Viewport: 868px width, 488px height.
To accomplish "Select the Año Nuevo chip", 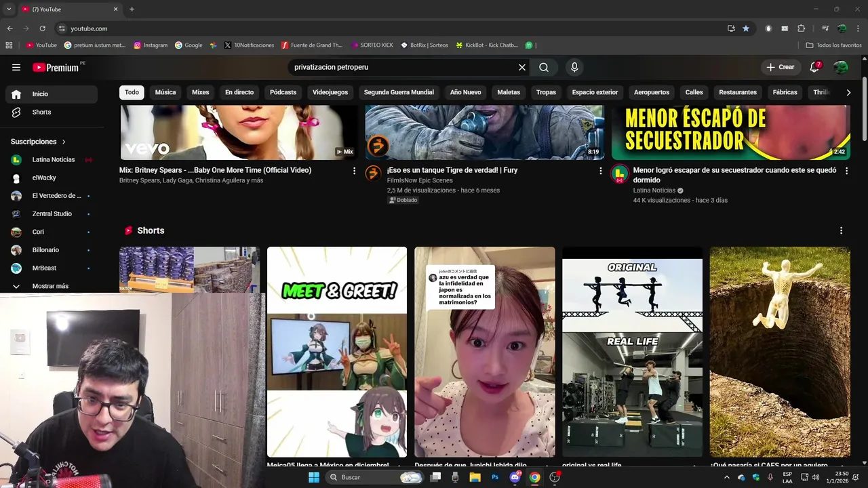I will (x=465, y=92).
